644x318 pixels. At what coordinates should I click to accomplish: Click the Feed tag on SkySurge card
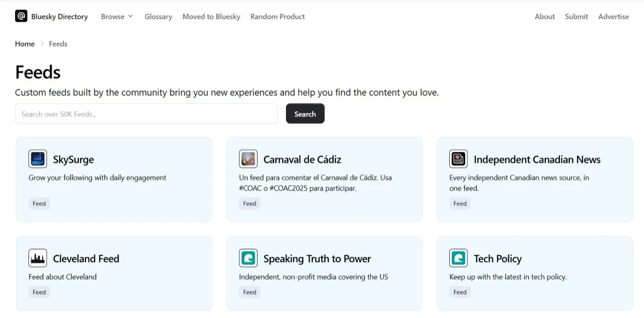[x=39, y=204]
